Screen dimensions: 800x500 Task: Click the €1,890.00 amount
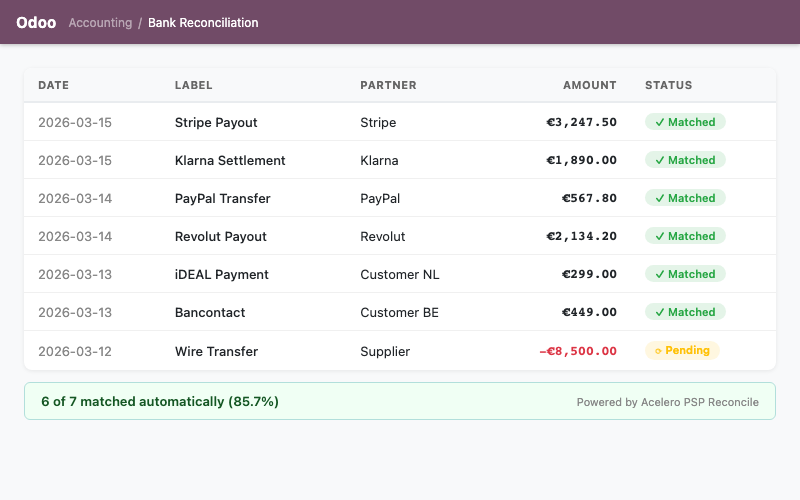(582, 160)
